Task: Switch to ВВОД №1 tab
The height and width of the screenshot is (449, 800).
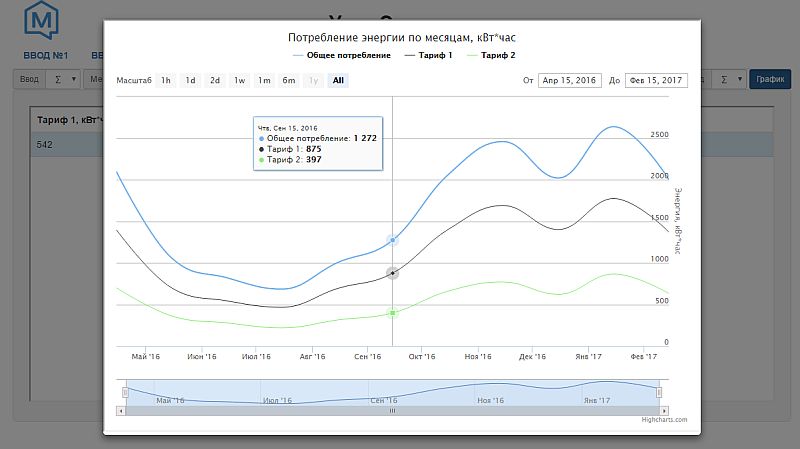Action: (x=44, y=55)
